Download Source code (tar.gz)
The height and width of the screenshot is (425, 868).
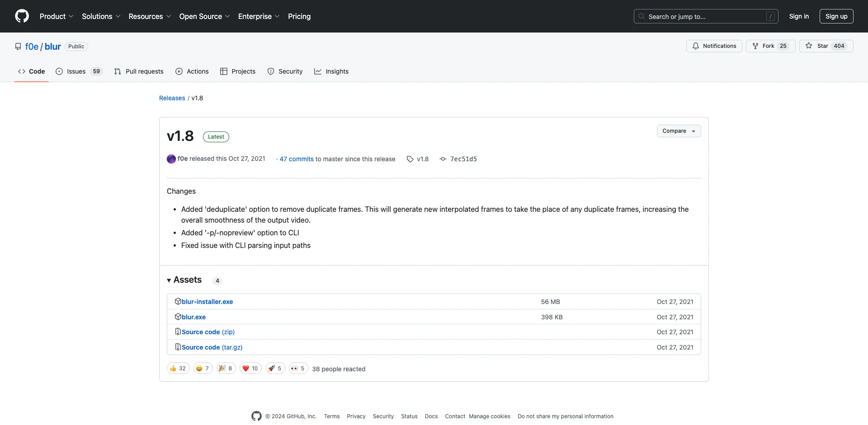[x=212, y=347]
